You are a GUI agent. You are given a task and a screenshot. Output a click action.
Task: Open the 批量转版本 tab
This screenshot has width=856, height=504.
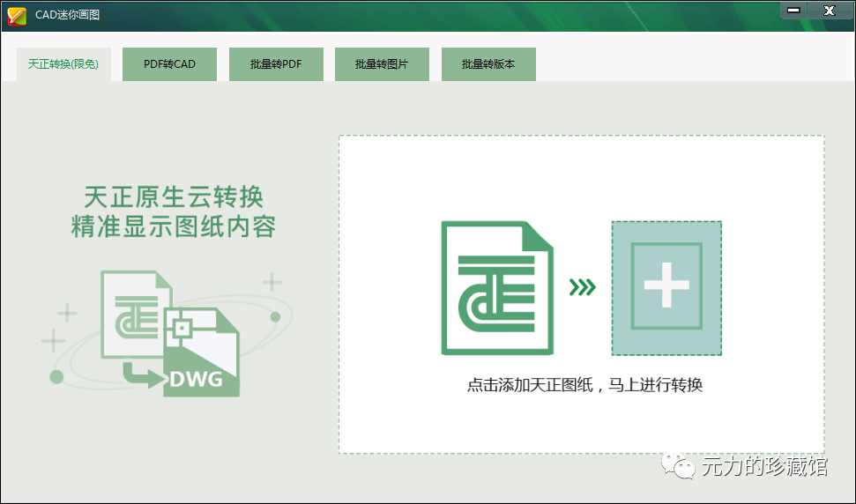488,64
